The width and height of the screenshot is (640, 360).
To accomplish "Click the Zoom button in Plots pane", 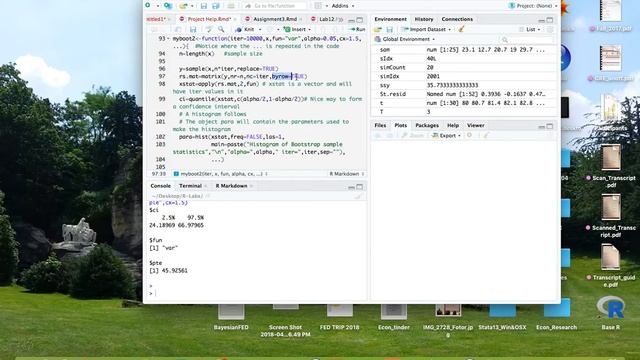I will (413, 136).
